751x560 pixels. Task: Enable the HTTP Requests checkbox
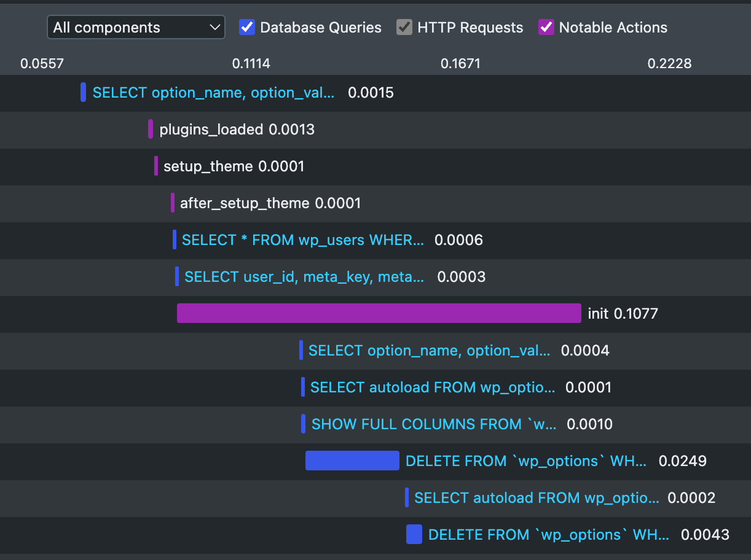pos(404,27)
